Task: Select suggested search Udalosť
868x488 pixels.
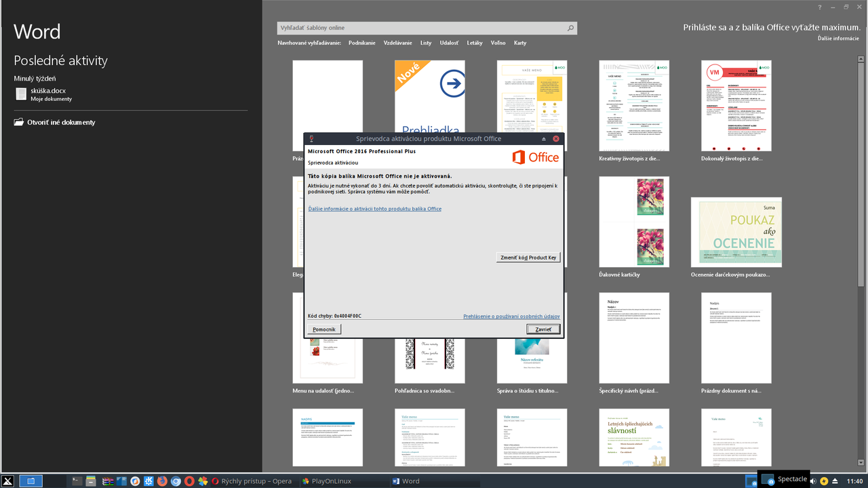Action: click(449, 43)
